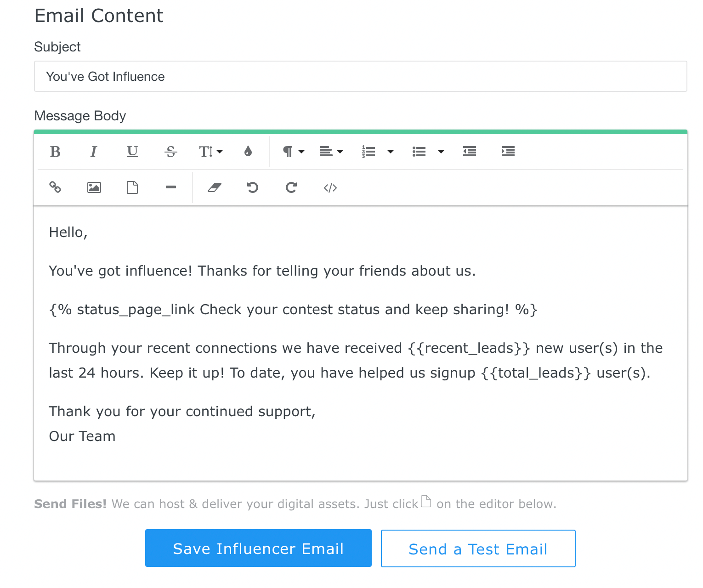Clear formatting with the eraser tool
Viewport: 703px width, 588px height.
[x=215, y=187]
